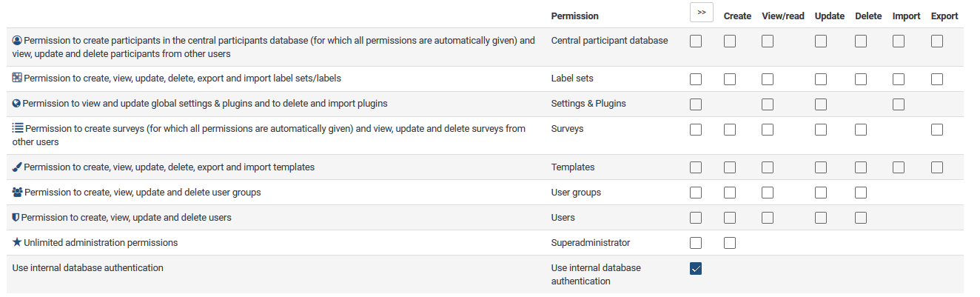Check View/read permission for Templates
Screen dimensions: 980x297
768,167
